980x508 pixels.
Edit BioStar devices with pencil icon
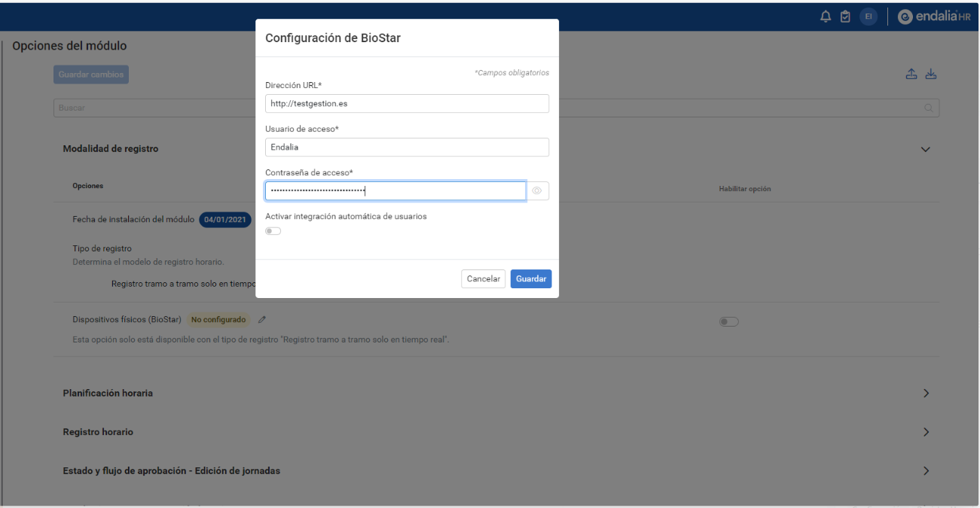pyautogui.click(x=262, y=320)
